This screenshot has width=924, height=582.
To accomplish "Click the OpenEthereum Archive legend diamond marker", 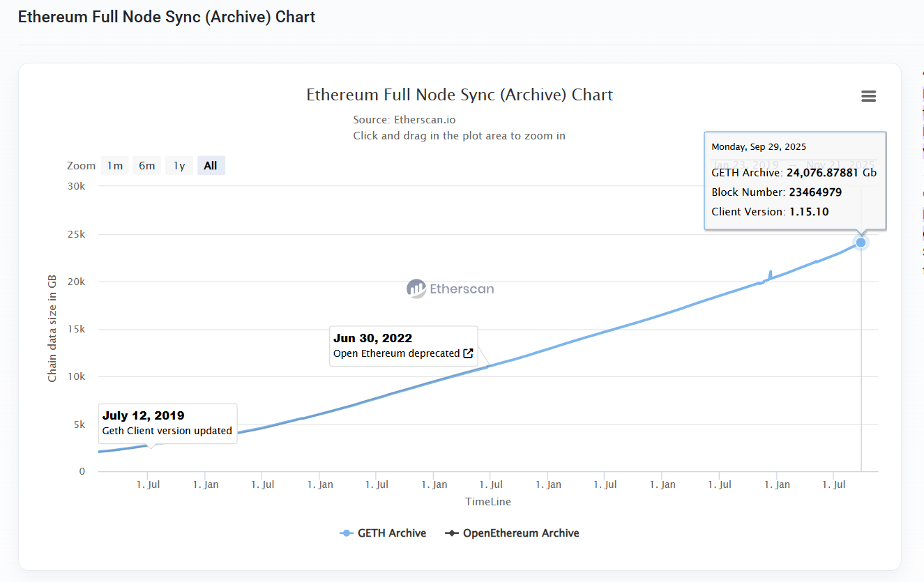I will pyautogui.click(x=452, y=533).
